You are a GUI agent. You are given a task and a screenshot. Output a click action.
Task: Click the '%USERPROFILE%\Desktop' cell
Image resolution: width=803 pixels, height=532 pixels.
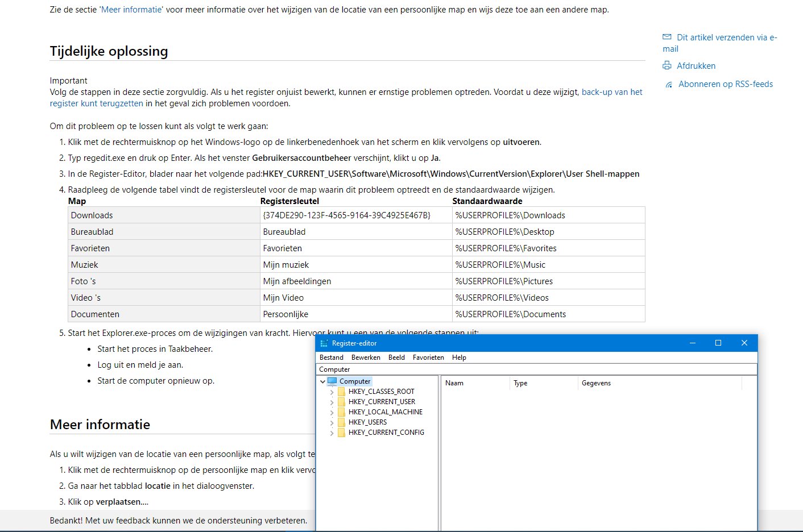click(549, 232)
